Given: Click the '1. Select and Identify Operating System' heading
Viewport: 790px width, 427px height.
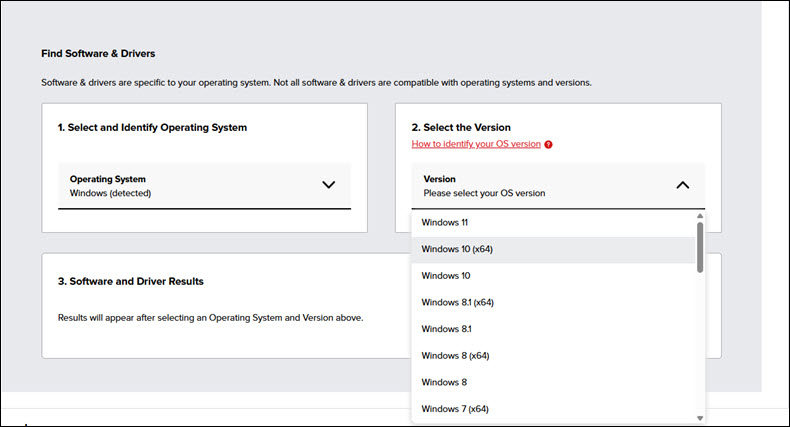Looking at the screenshot, I should pyautogui.click(x=152, y=127).
